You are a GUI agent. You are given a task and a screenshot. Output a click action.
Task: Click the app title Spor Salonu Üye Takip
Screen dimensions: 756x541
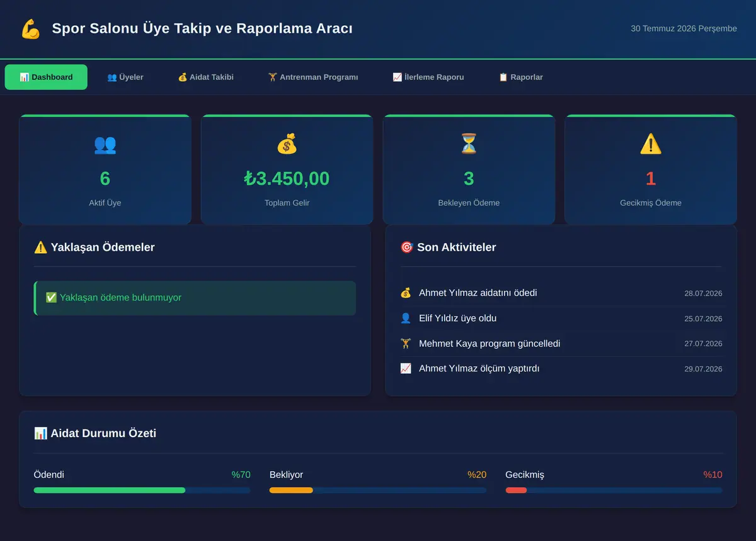202,29
